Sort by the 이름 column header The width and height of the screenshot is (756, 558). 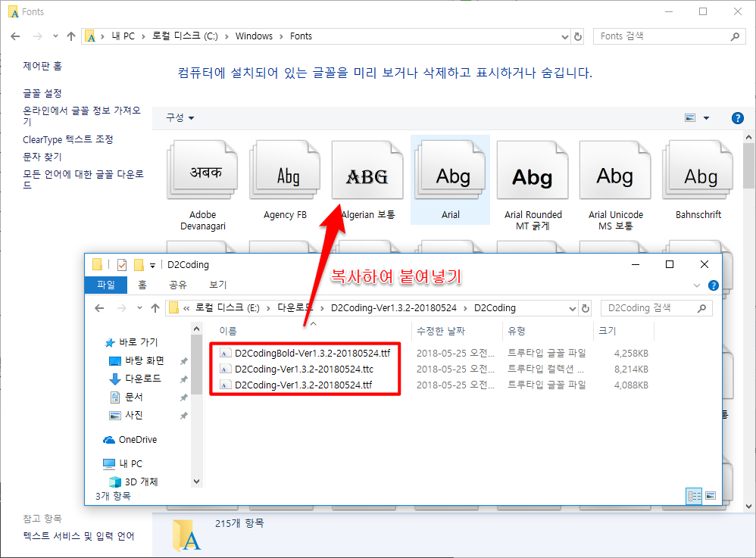228,331
